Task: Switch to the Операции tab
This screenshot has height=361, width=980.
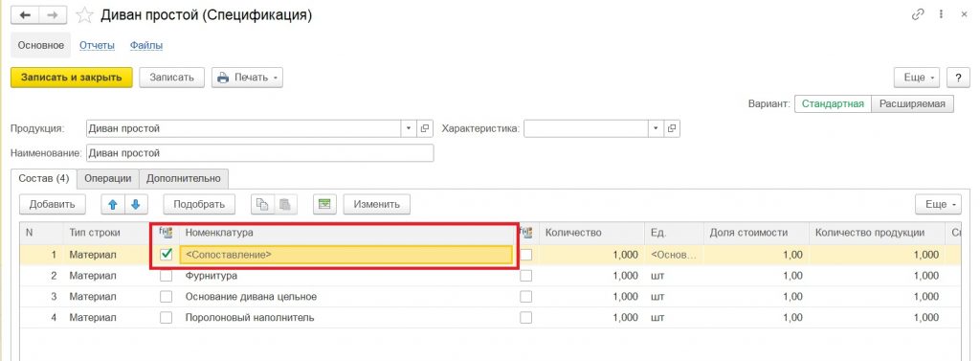Action: [x=107, y=178]
